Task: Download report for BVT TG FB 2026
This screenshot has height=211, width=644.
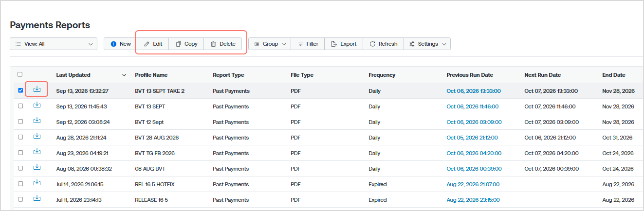Action: pos(37,152)
